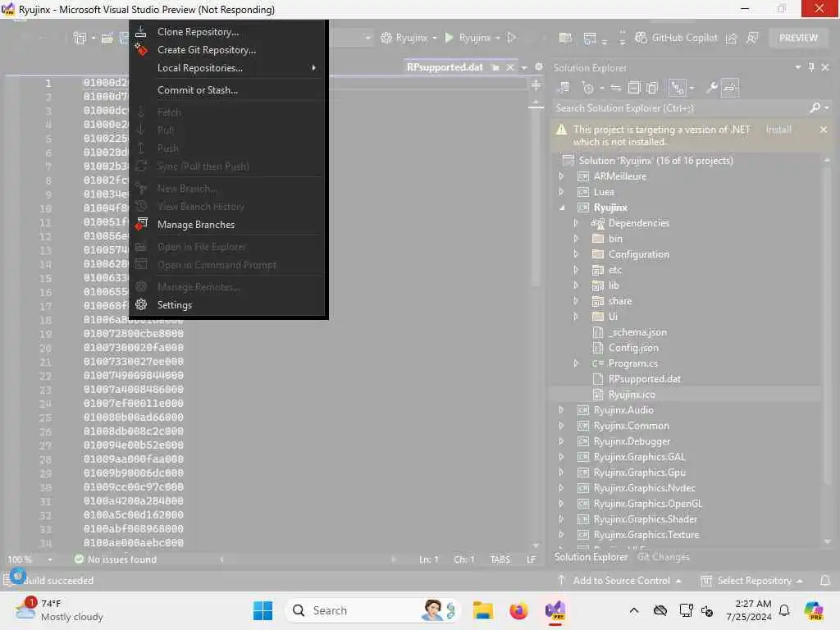Open the Send Feedback person icon in the toolbar

[752, 38]
